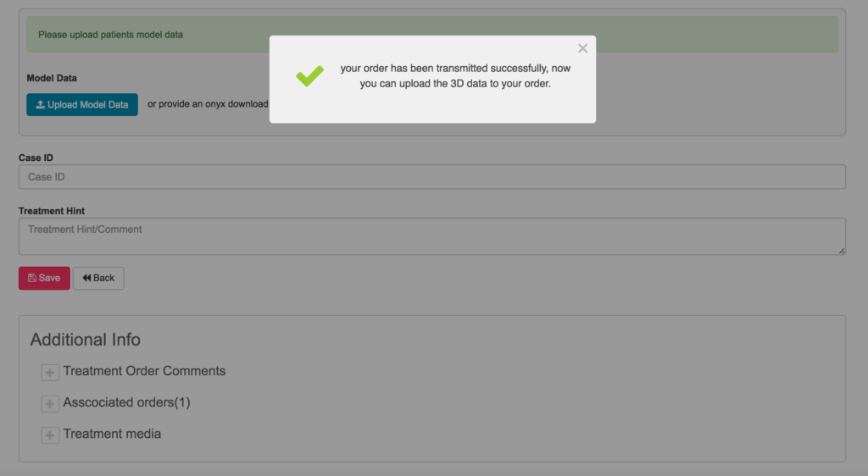Select the Asscociated orders(1) label
868x476 pixels.
(x=126, y=402)
